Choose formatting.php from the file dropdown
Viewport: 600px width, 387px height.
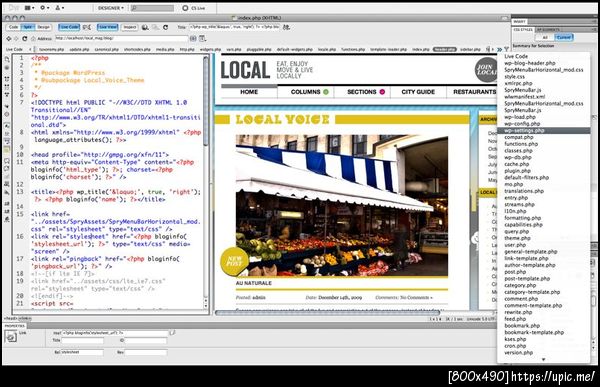click(x=522, y=218)
